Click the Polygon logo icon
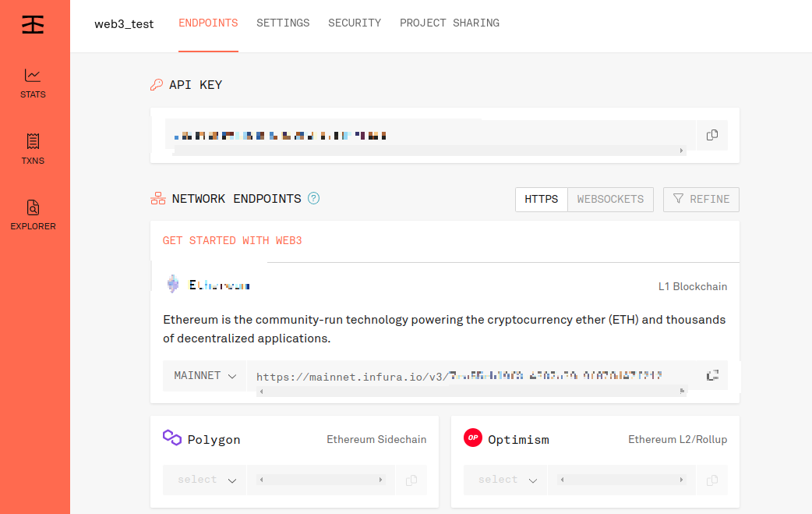The width and height of the screenshot is (812, 514). 172,438
